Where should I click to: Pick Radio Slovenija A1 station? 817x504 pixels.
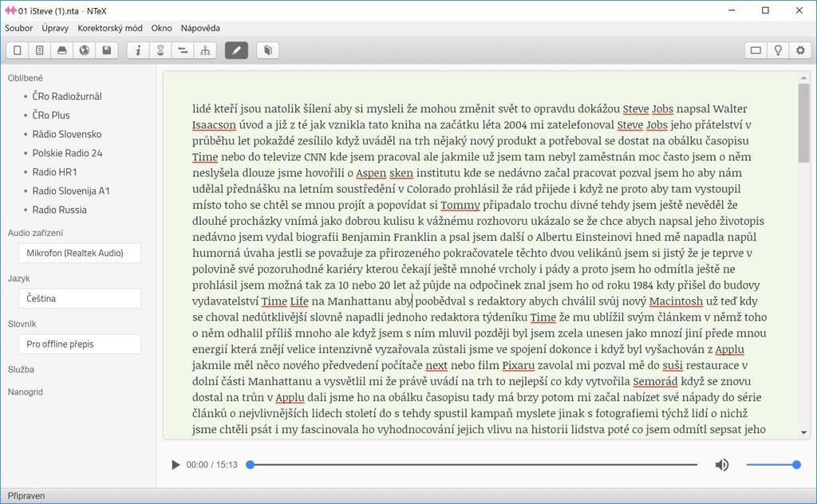click(x=71, y=191)
